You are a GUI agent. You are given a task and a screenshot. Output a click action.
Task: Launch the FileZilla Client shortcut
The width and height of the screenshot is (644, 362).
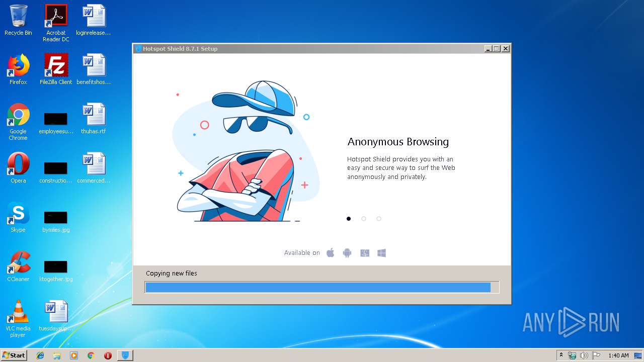point(56,69)
